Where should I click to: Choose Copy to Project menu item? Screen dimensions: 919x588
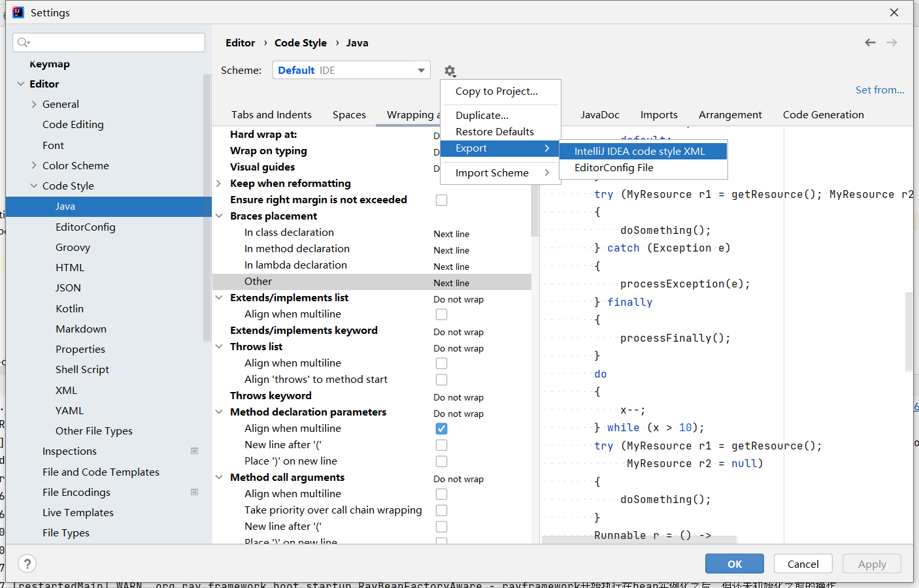pyautogui.click(x=501, y=91)
